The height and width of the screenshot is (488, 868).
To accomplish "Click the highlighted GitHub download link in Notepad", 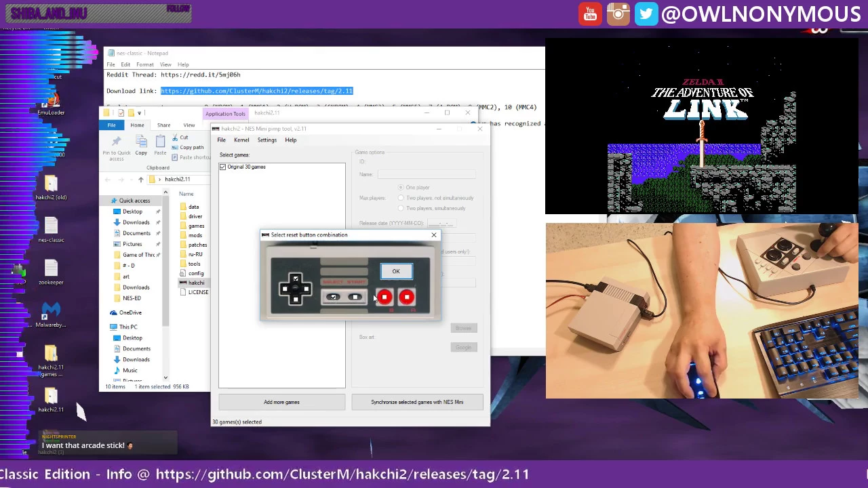I will (x=256, y=91).
